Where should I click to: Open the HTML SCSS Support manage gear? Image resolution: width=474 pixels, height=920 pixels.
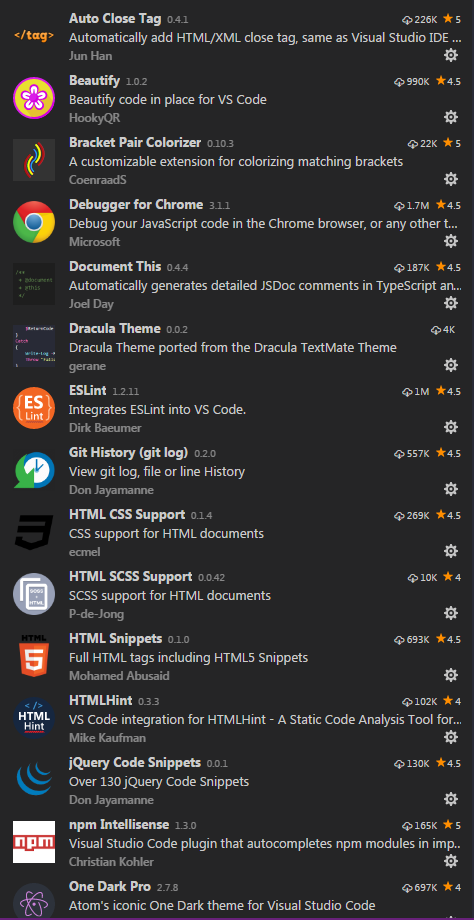451,613
